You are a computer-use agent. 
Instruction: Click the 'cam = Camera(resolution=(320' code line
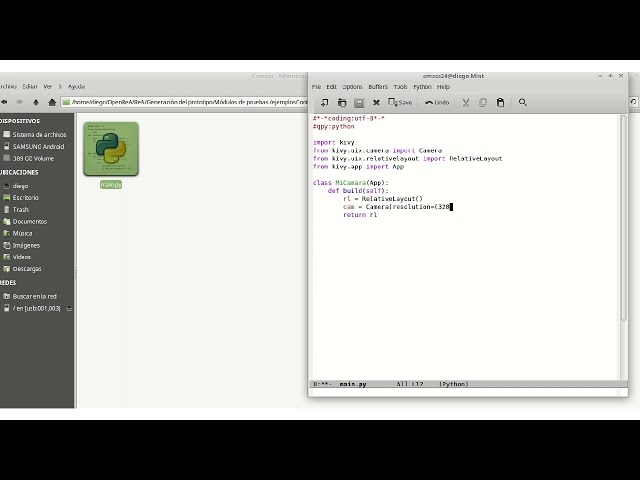click(396, 207)
